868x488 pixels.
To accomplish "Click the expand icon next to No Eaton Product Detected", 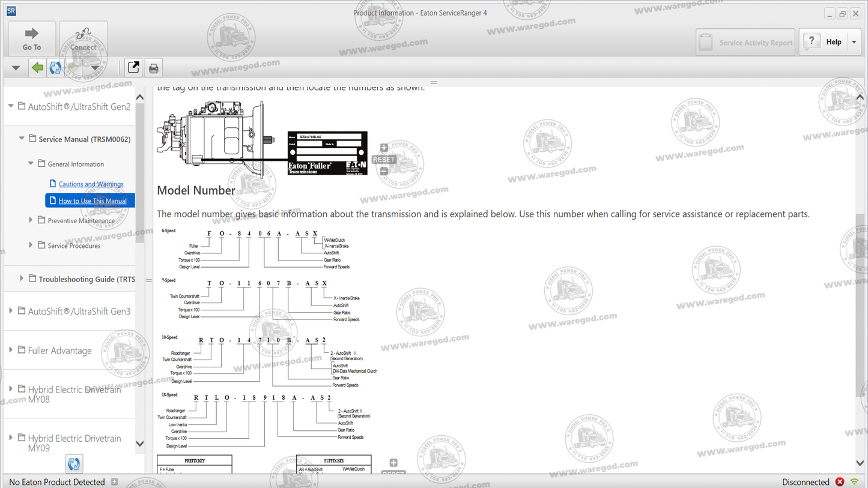I will 114,481.
